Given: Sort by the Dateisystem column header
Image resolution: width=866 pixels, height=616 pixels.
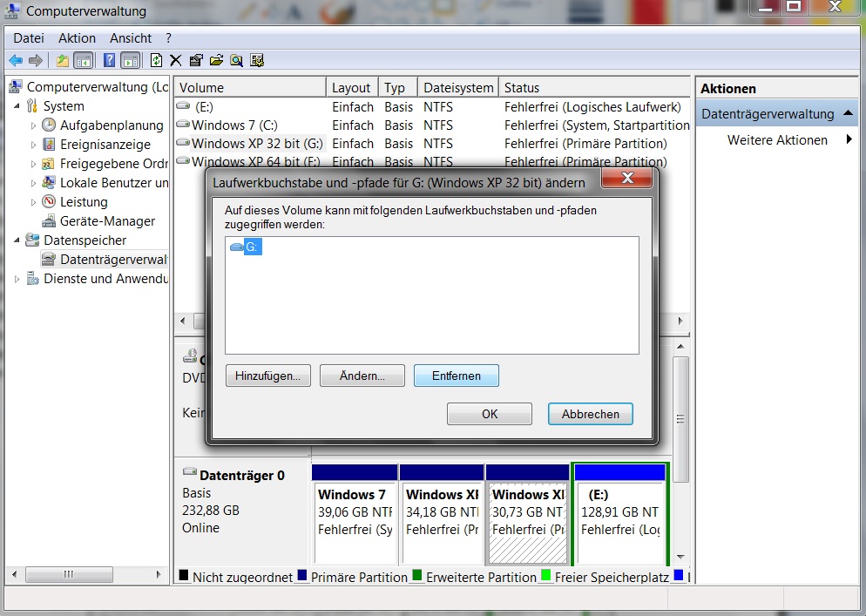Looking at the screenshot, I should [x=458, y=88].
